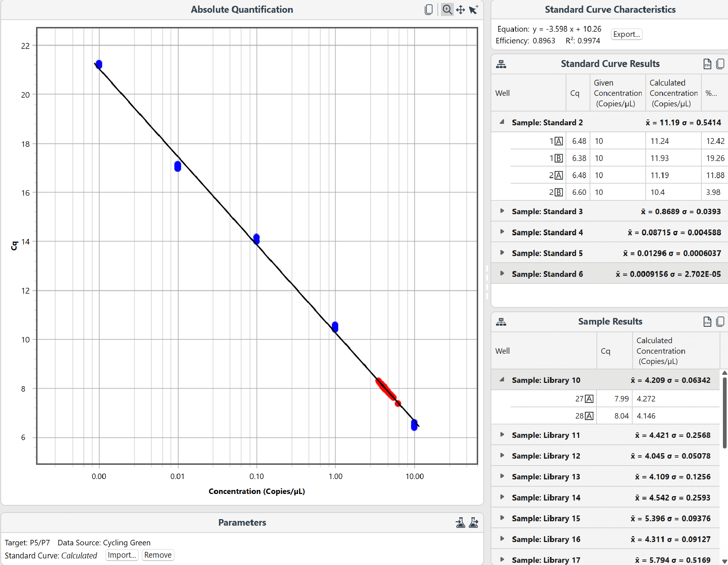Click the Import... standard curve button
The height and width of the screenshot is (565, 728).
click(x=122, y=555)
